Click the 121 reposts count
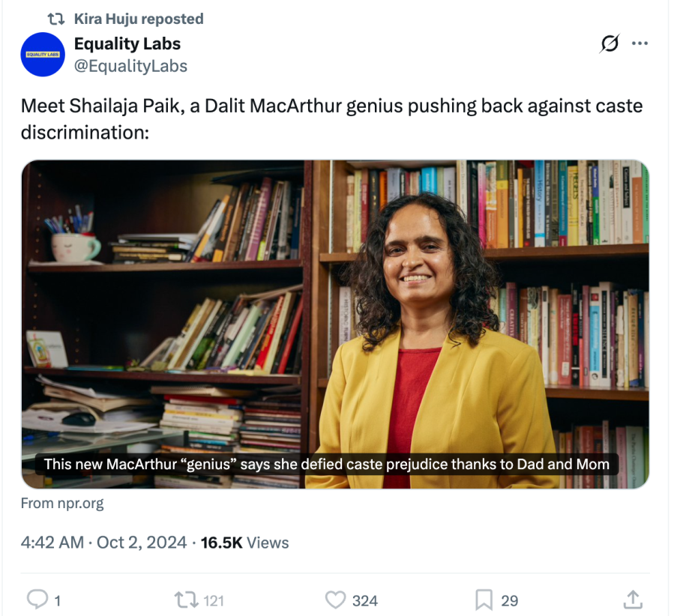Image resolution: width=674 pixels, height=616 pixels. pos(214,600)
